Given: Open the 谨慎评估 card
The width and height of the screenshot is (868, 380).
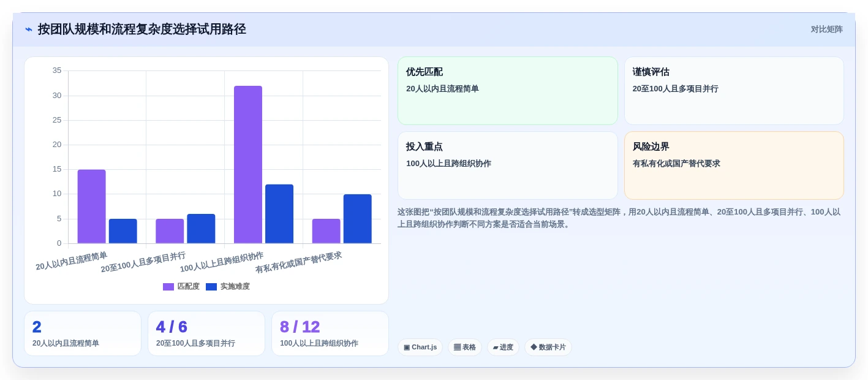Looking at the screenshot, I should pyautogui.click(x=734, y=91).
